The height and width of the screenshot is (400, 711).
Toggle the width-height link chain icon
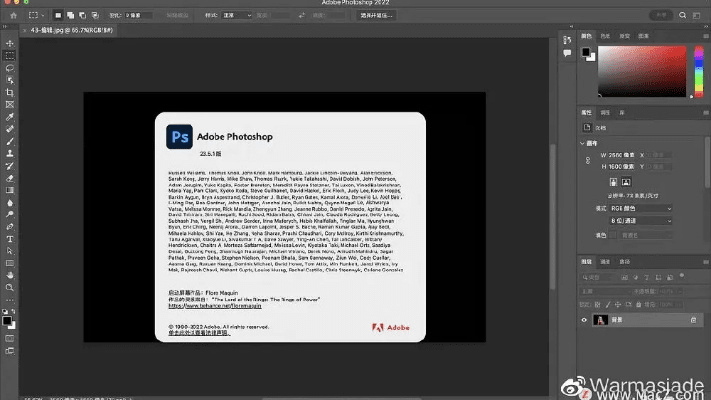point(589,161)
